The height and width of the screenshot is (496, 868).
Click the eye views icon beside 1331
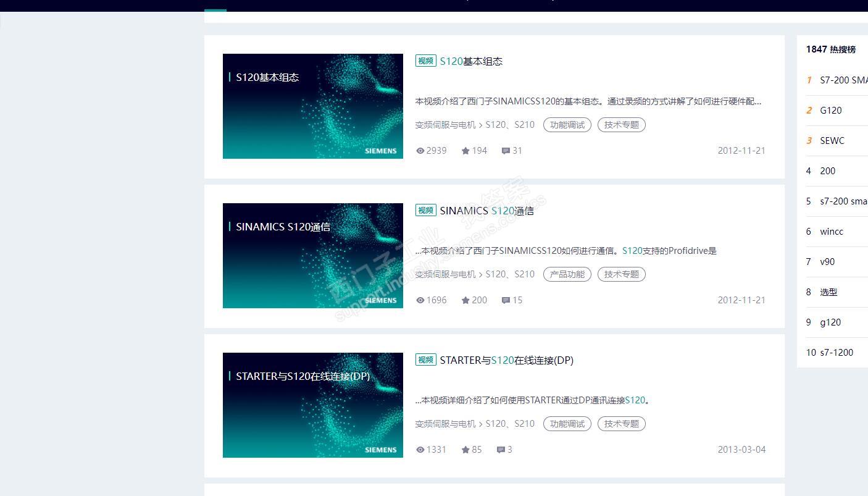pos(420,450)
